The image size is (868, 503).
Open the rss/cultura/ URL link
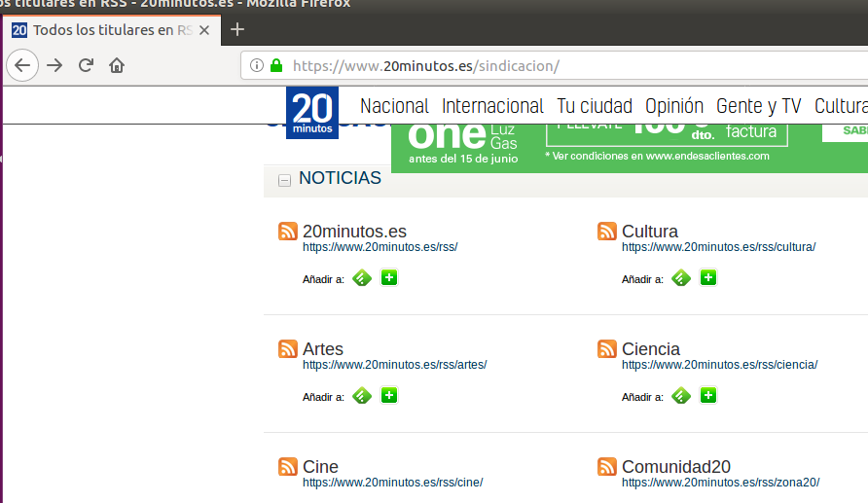coord(718,247)
